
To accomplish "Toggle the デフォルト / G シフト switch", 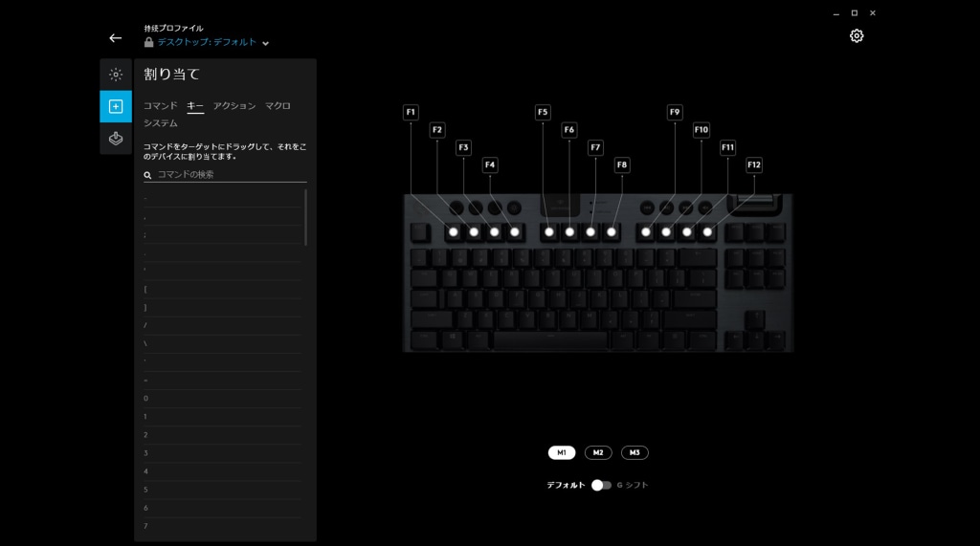I will [601, 485].
